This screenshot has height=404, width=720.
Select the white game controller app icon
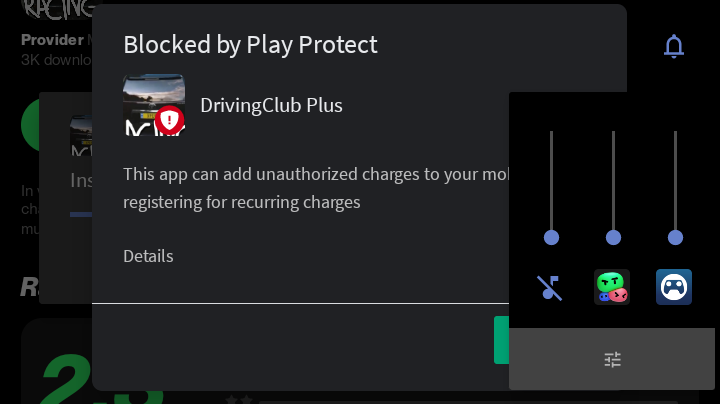(674, 287)
